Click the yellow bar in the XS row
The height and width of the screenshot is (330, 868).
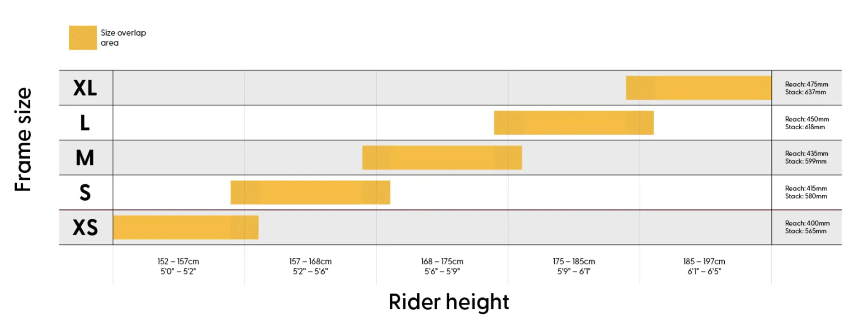185,227
